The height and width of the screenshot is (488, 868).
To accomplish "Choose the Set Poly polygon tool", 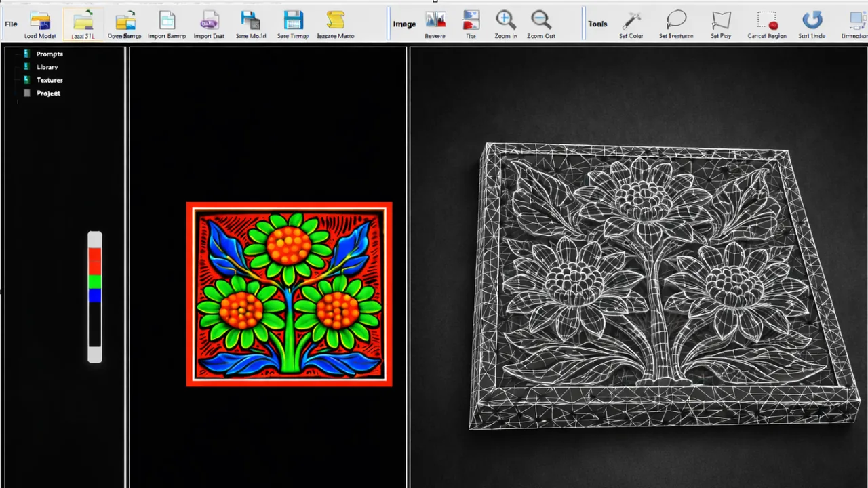I will (721, 20).
